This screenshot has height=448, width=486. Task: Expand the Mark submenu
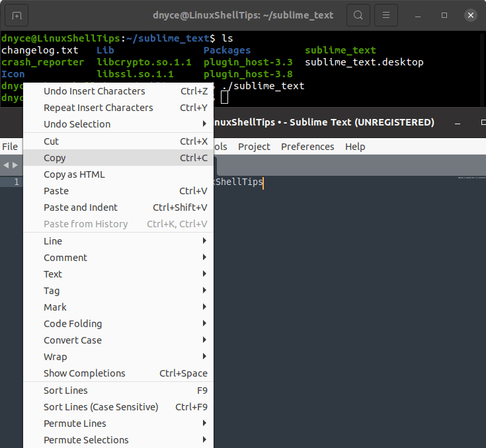(118, 307)
